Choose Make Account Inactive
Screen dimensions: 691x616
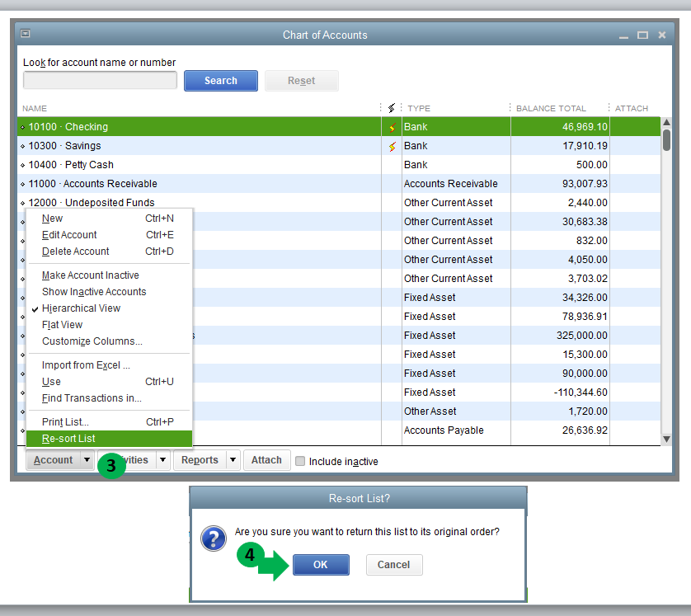pyautogui.click(x=110, y=275)
